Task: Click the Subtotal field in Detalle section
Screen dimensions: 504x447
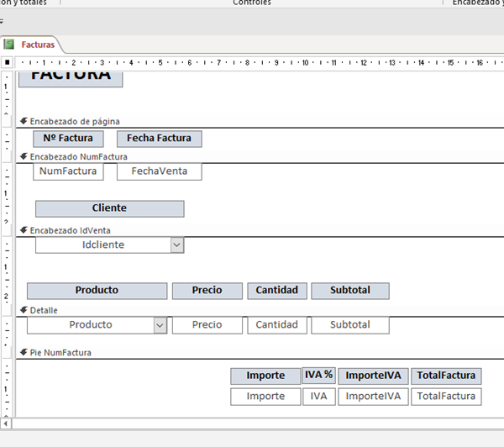Action: 350,325
